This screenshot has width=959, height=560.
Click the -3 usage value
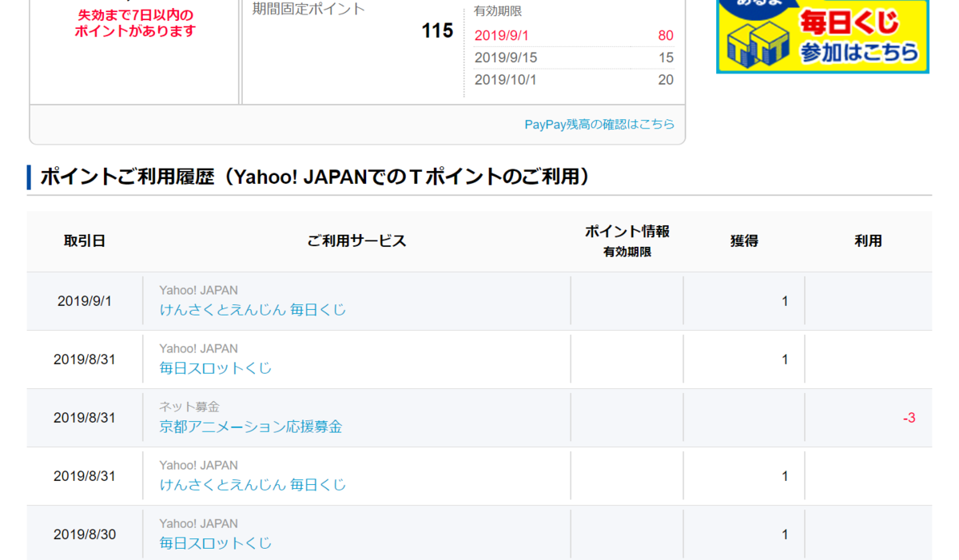909,418
